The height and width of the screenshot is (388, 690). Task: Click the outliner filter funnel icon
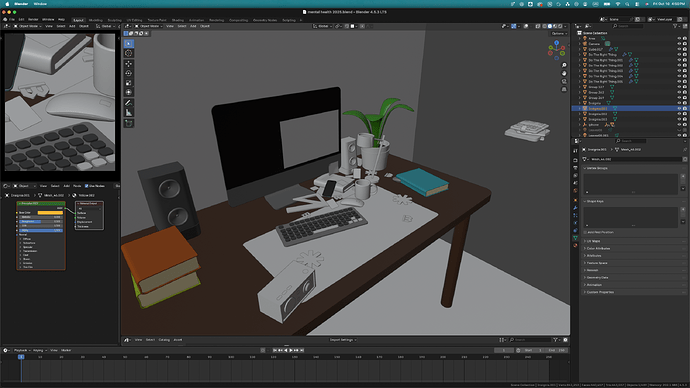(x=675, y=26)
